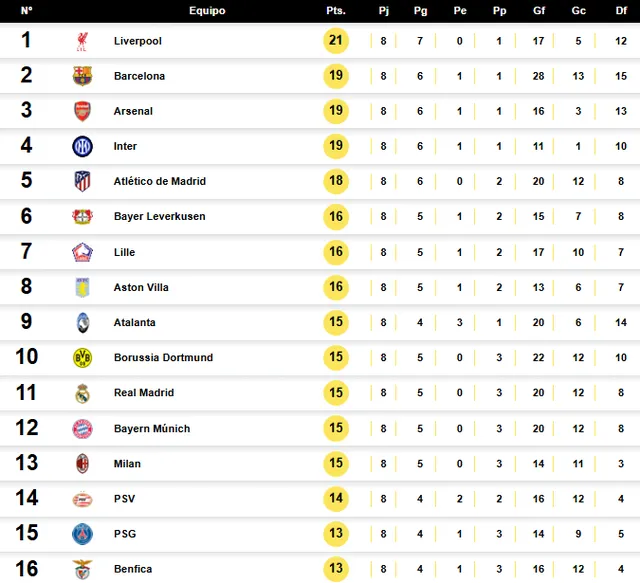
Task: Click Liverpool's yellow 21 points badge
Action: [x=336, y=40]
